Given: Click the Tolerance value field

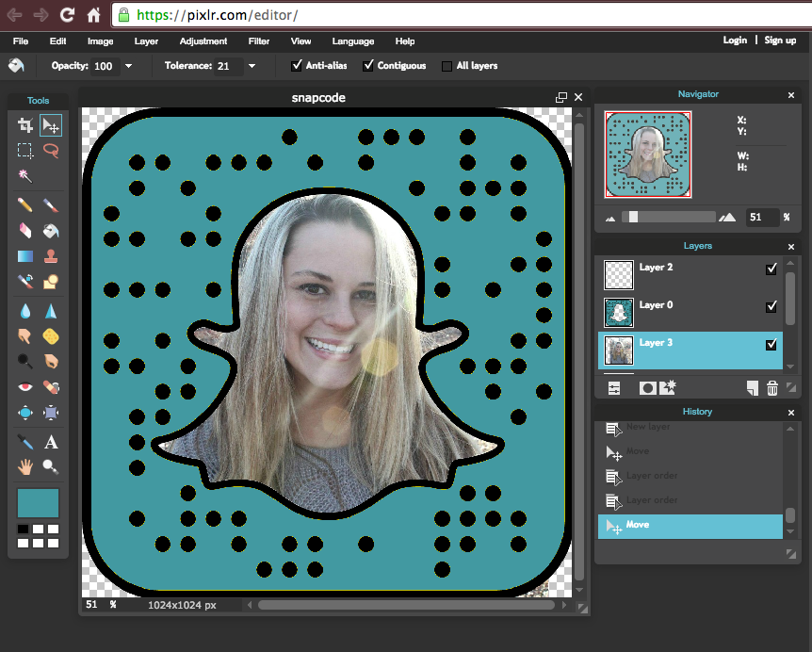Looking at the screenshot, I should pyautogui.click(x=228, y=66).
